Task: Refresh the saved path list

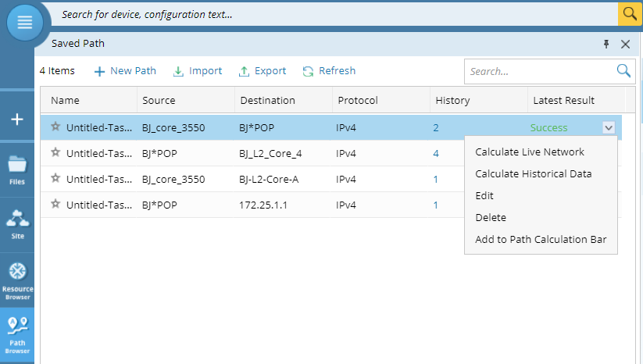Action: tap(329, 71)
